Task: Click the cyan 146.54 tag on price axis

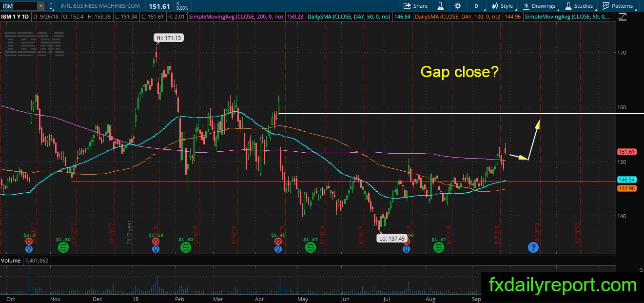Action: pos(626,180)
